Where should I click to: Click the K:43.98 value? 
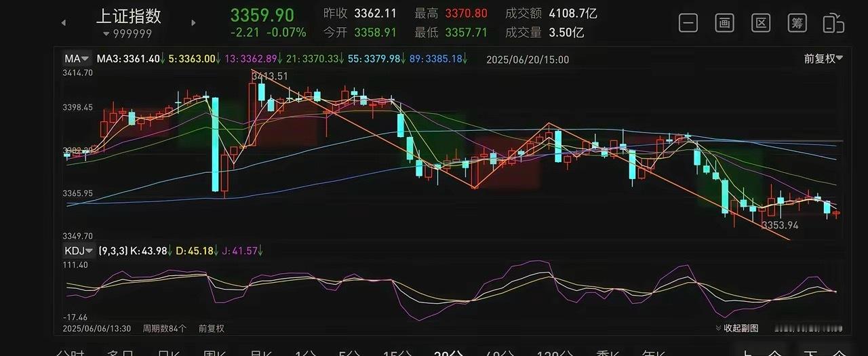[x=150, y=251]
